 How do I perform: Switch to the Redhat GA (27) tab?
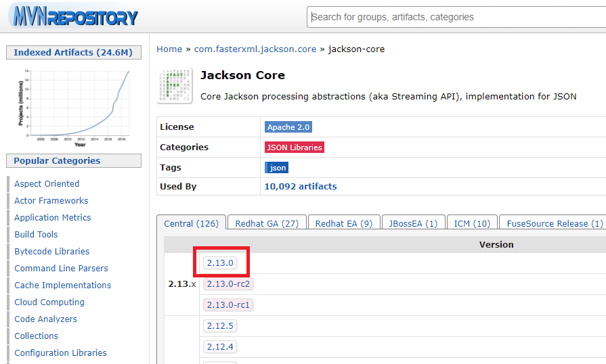pos(267,223)
